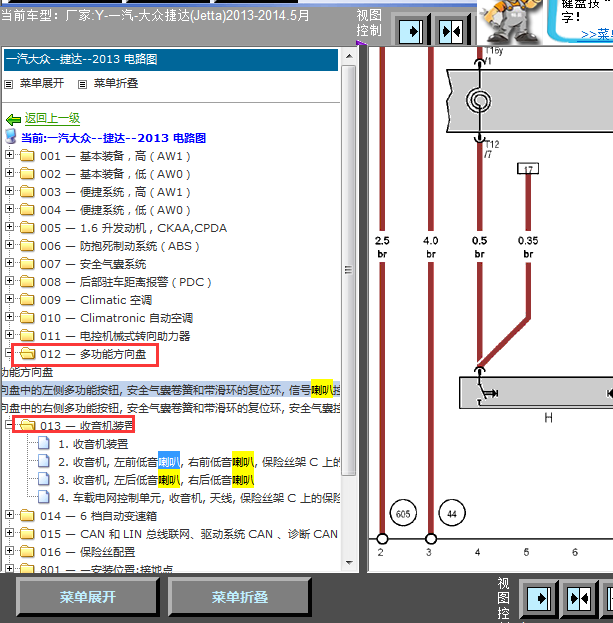This screenshot has width=613, height=623.
Task: Expand folder 015 CAN 和 LIN 总线联网
Action: [10, 532]
